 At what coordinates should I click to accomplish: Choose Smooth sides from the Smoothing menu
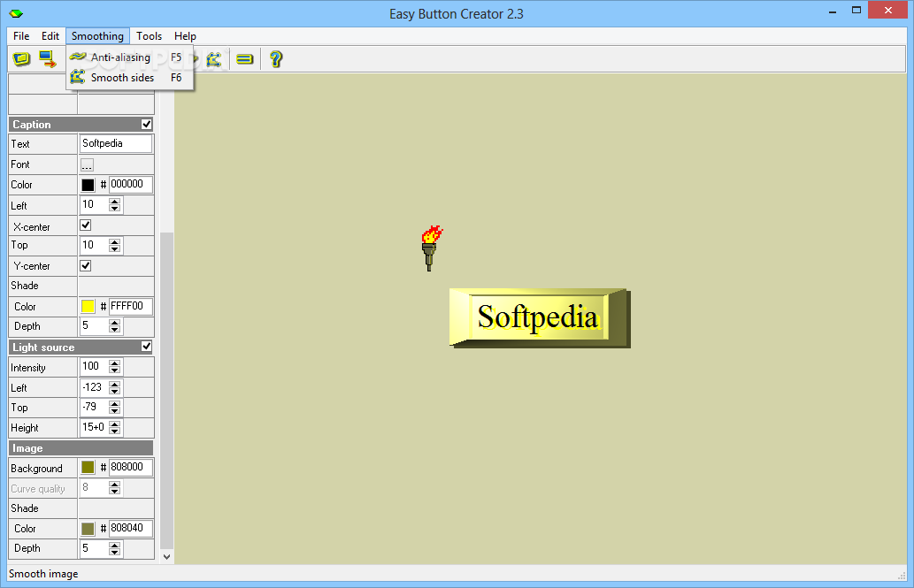click(x=129, y=78)
